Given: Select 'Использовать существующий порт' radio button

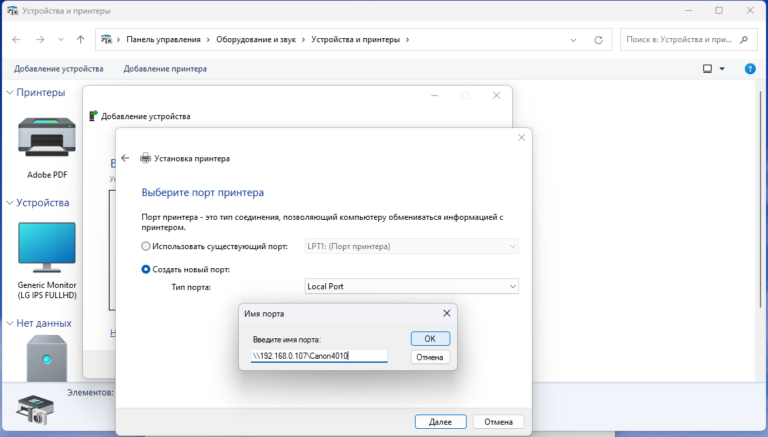Looking at the screenshot, I should point(147,246).
